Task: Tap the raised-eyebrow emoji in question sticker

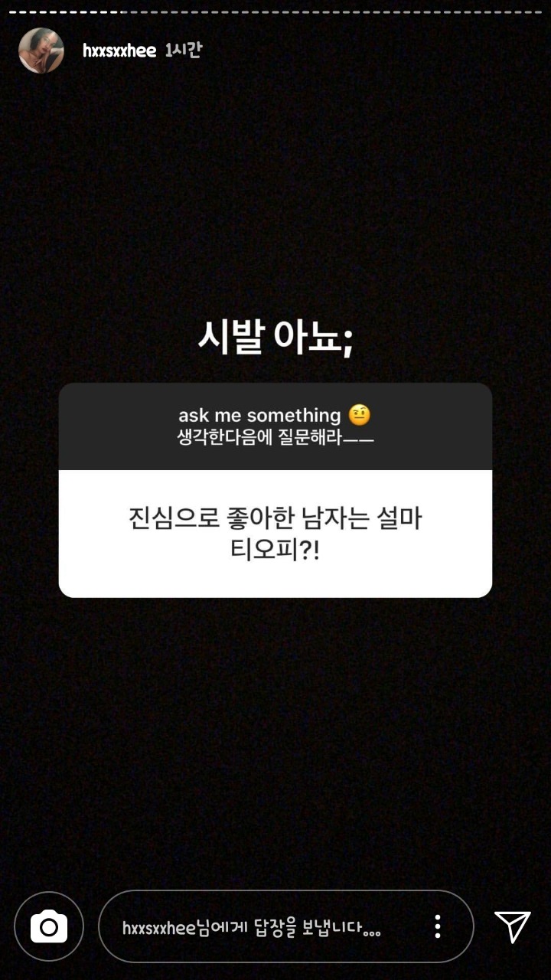Action: click(360, 416)
